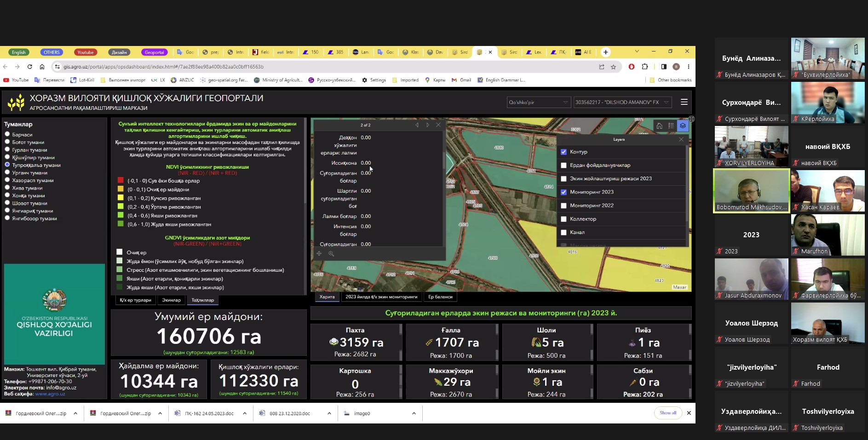Open the Экинлар tab
This screenshot has width=868, height=440.
[x=171, y=300]
